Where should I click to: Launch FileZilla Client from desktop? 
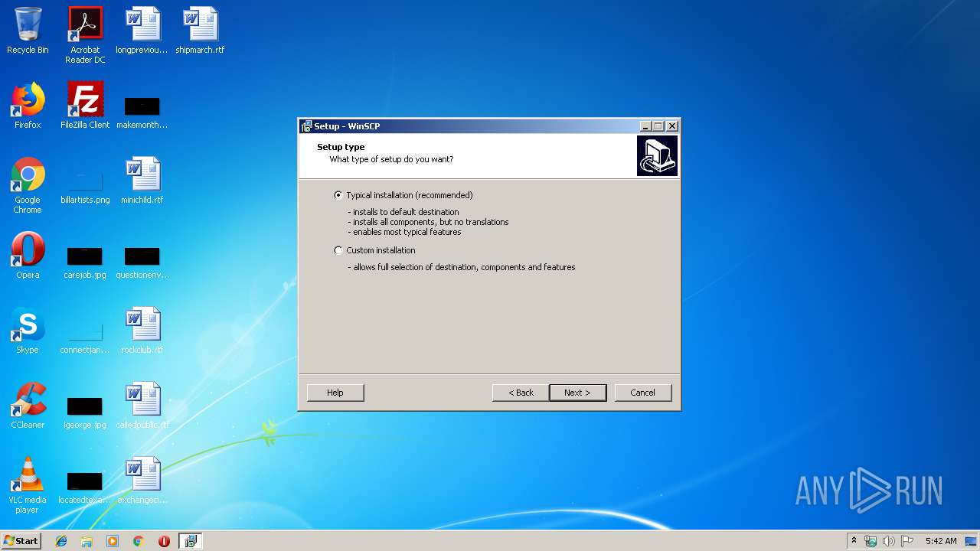pyautogui.click(x=85, y=106)
